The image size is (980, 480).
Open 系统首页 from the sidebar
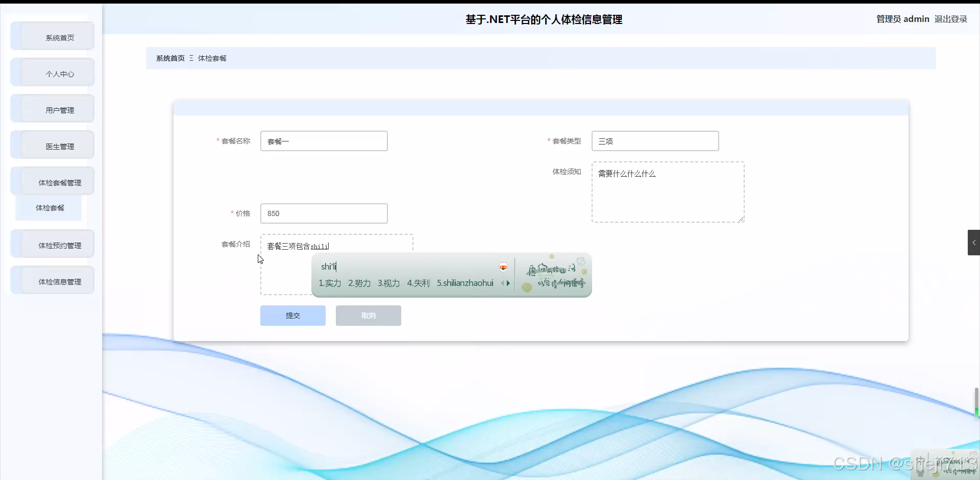tap(59, 36)
